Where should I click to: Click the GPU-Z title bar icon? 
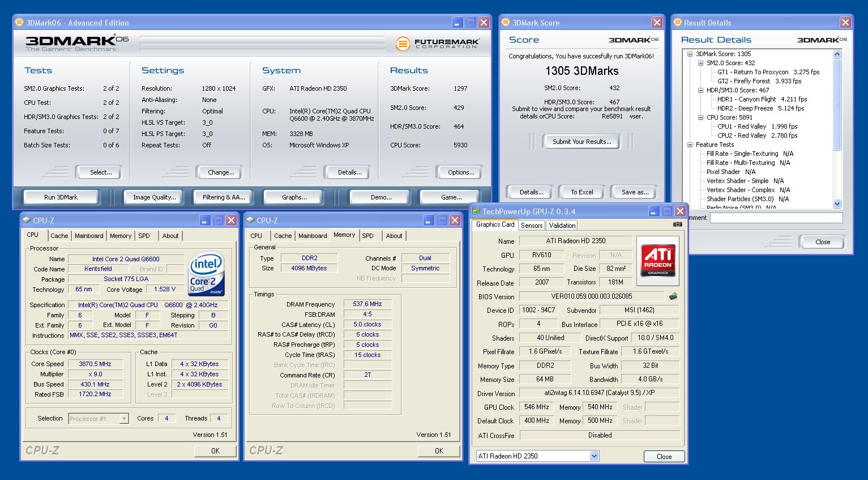click(476, 211)
